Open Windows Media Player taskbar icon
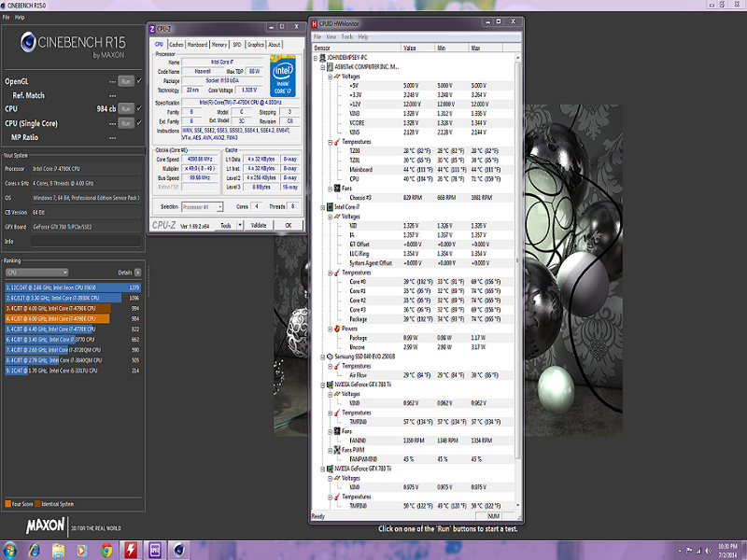The width and height of the screenshot is (747, 560). point(82,551)
